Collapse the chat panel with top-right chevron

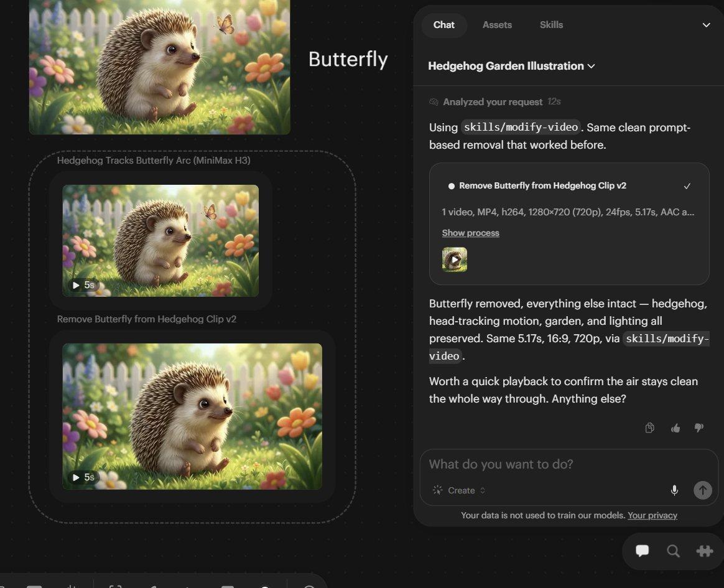click(x=706, y=25)
